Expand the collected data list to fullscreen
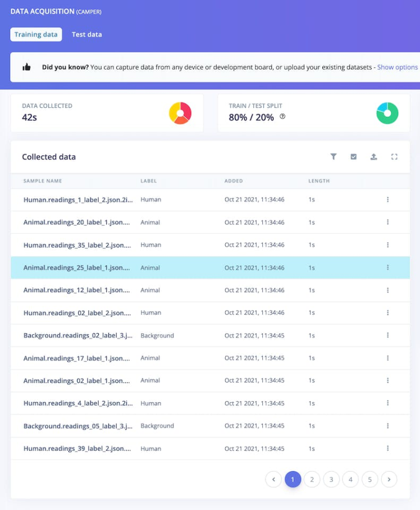Screen dimensions: 420x510 [394, 157]
